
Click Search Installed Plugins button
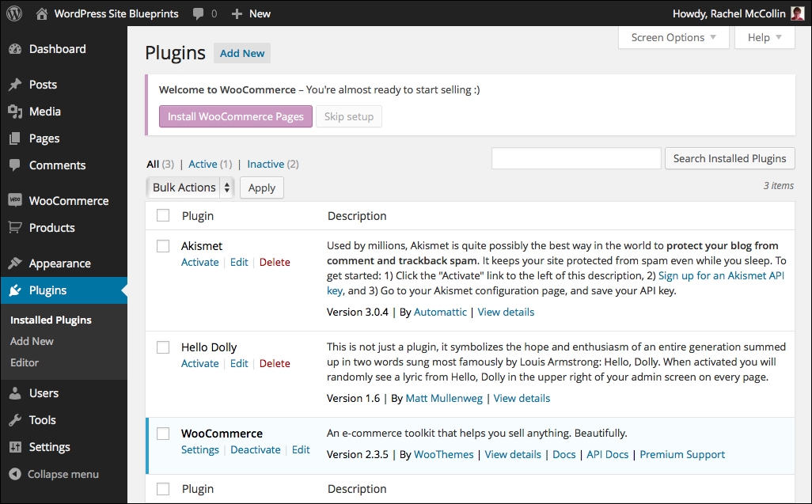point(730,158)
